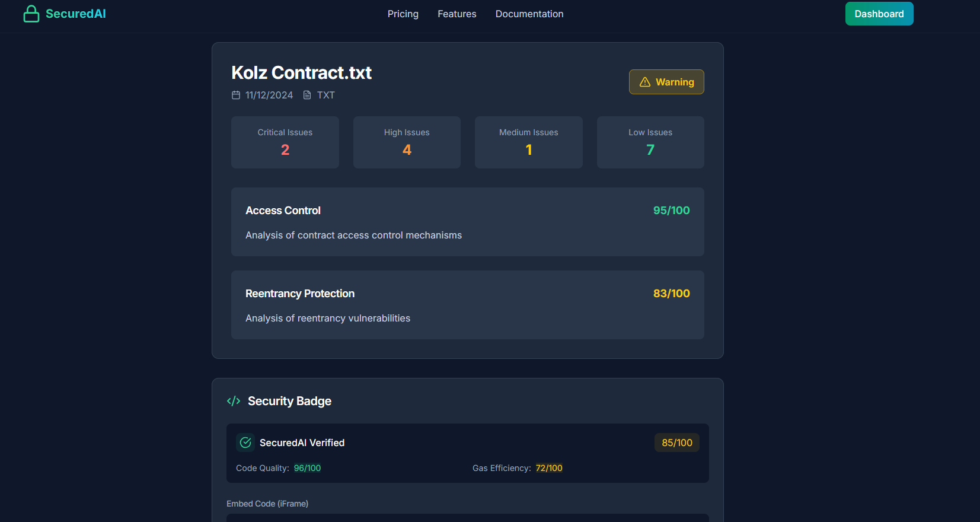Screen dimensions: 980x522
Task: Select the Low Issues card
Action: (x=650, y=142)
